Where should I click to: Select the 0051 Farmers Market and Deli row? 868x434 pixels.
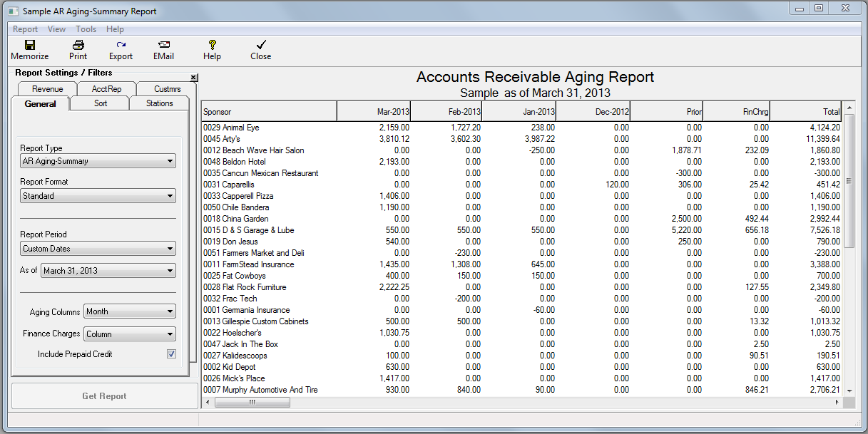click(522, 253)
